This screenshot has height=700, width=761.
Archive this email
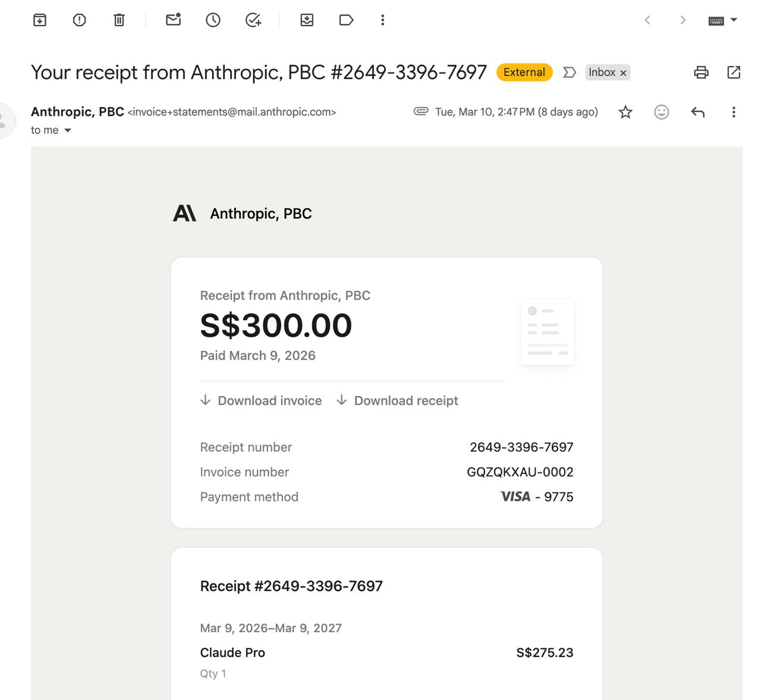coord(40,20)
